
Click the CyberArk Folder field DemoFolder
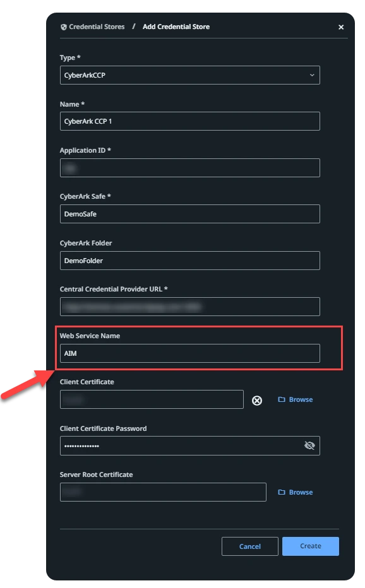pos(190,261)
